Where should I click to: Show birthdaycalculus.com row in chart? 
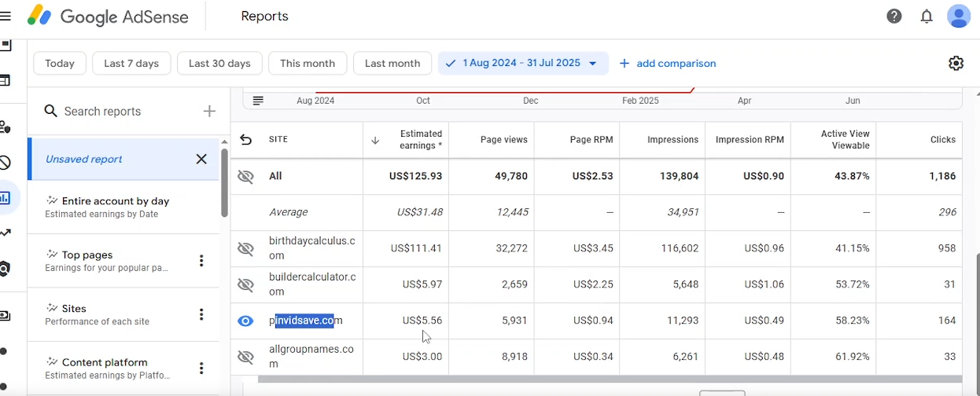coord(246,249)
